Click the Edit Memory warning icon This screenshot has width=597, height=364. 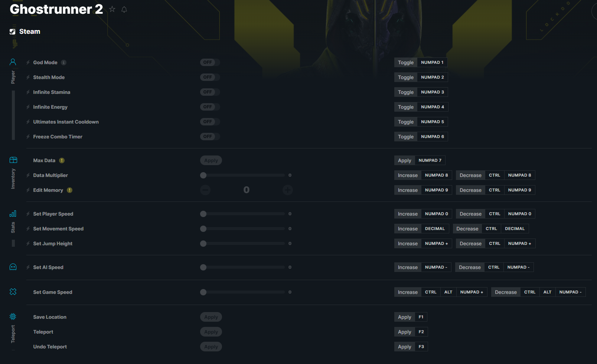[x=70, y=190]
